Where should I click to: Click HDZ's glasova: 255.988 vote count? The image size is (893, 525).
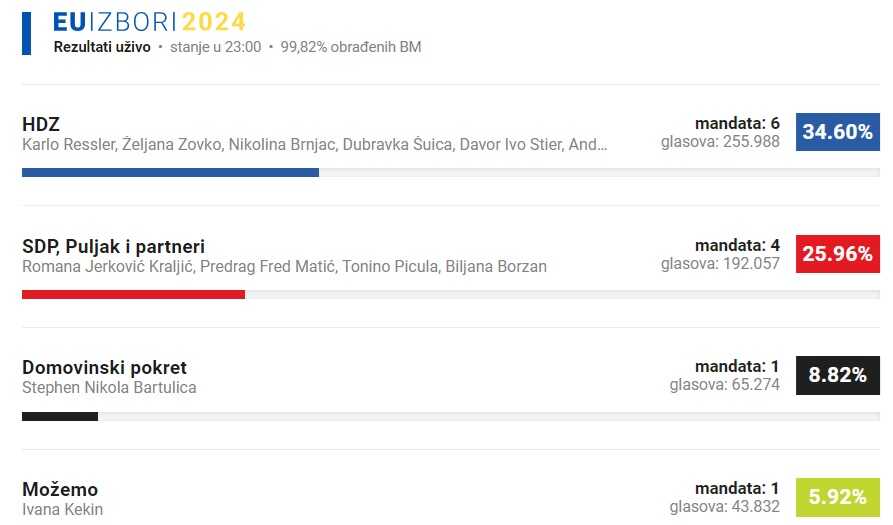720,142
